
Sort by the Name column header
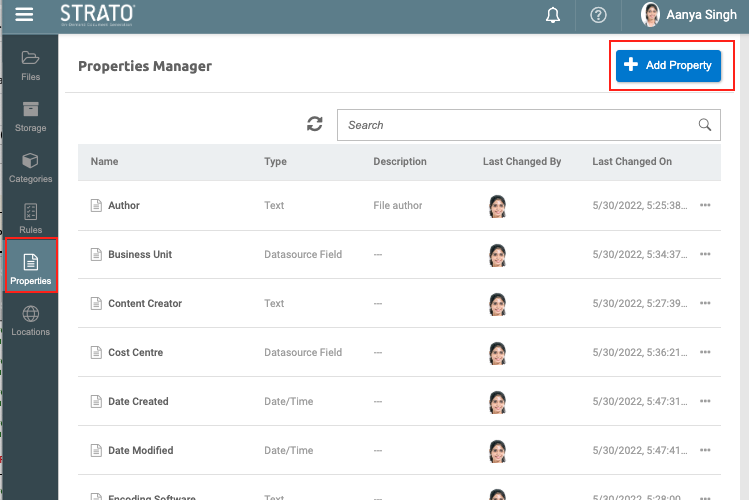coord(104,161)
